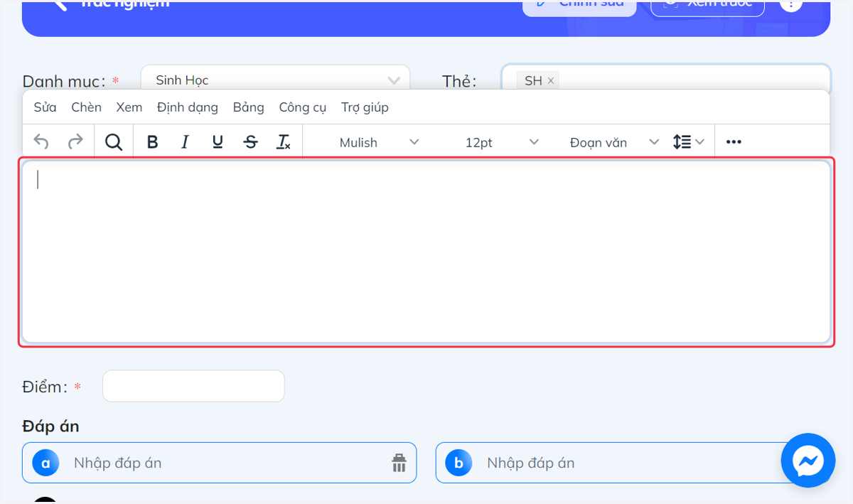Open the Xem menu

(x=129, y=107)
